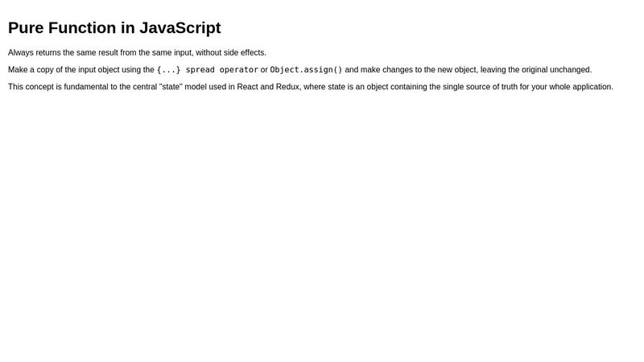Click the sentence beginning "Always returns the same result"

coord(137,52)
